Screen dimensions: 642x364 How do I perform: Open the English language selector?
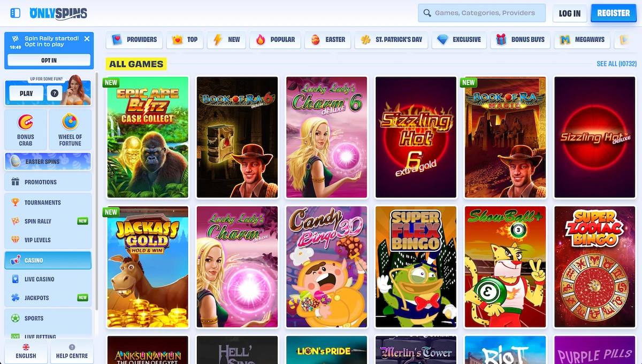tap(26, 351)
